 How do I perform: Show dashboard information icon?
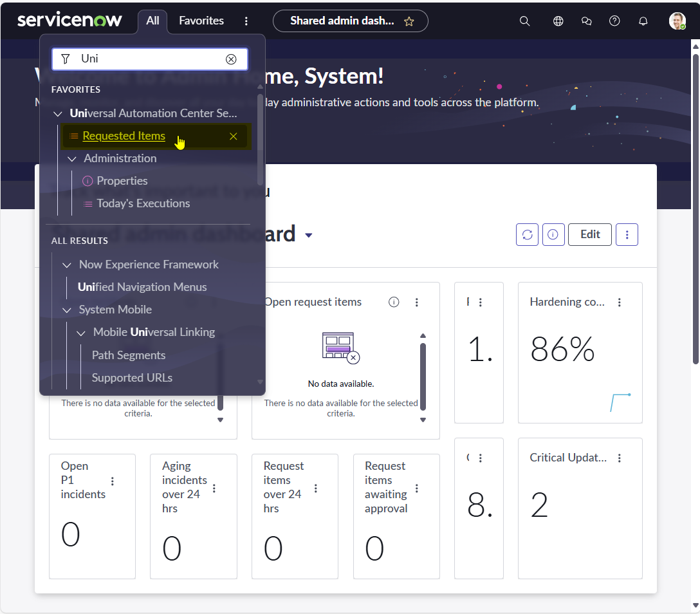553,234
